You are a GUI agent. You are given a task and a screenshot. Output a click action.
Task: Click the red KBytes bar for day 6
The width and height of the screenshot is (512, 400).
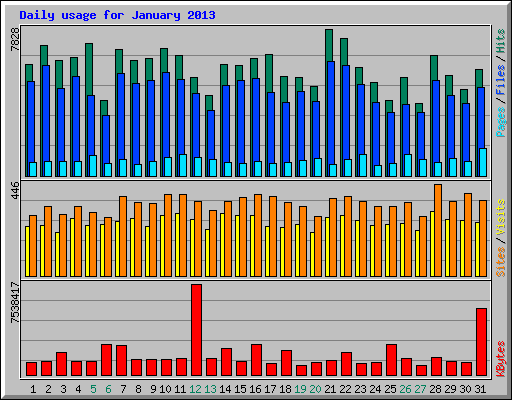pos(106,360)
